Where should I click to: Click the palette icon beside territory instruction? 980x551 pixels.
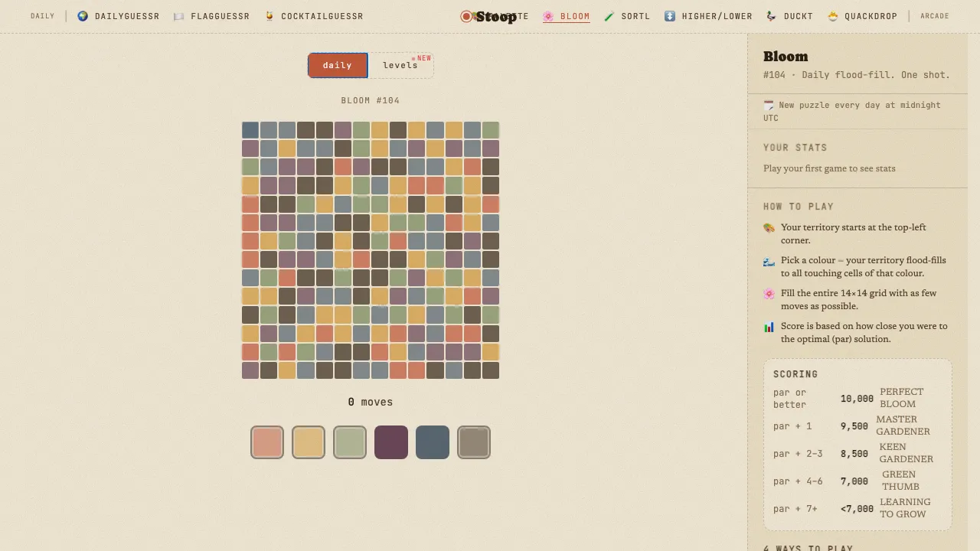[x=769, y=227]
